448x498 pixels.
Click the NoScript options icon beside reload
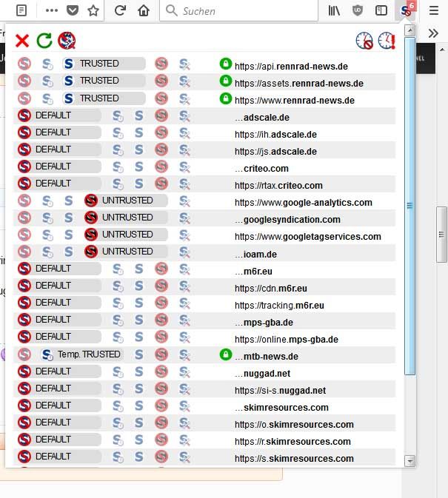[67, 41]
